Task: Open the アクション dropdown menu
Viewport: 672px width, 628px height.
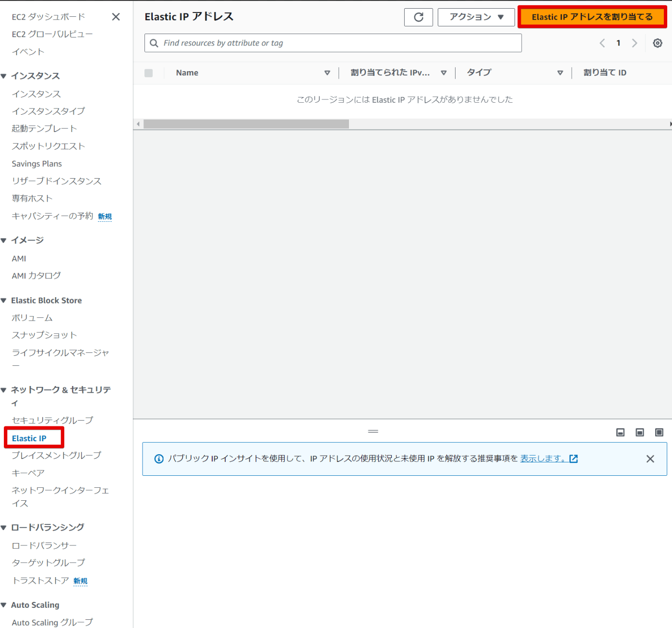Action: click(476, 17)
